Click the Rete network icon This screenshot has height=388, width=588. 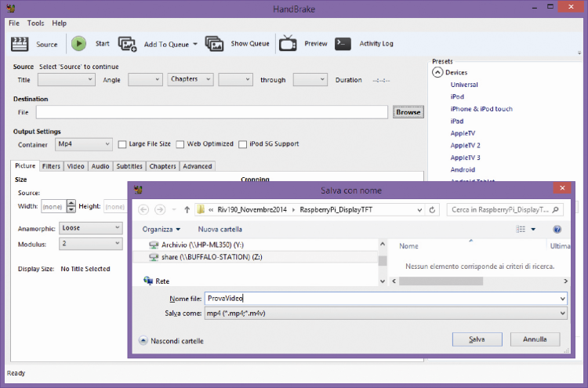click(x=148, y=281)
